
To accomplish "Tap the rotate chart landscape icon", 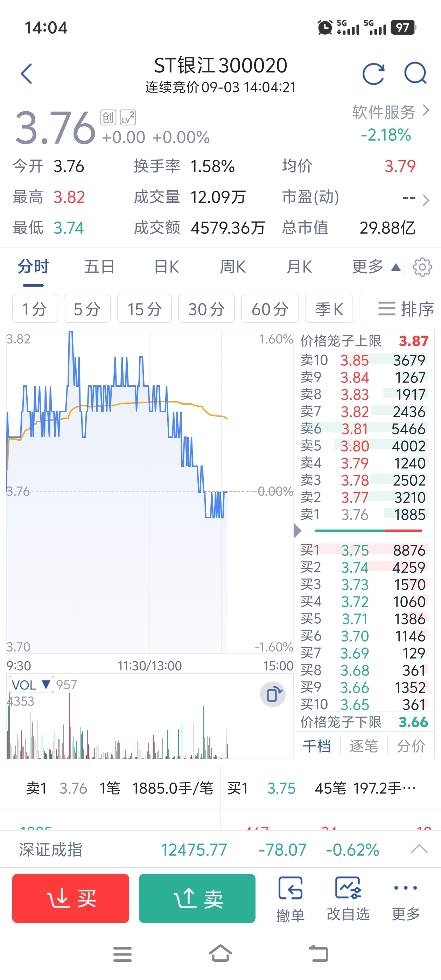I will pyautogui.click(x=273, y=694).
